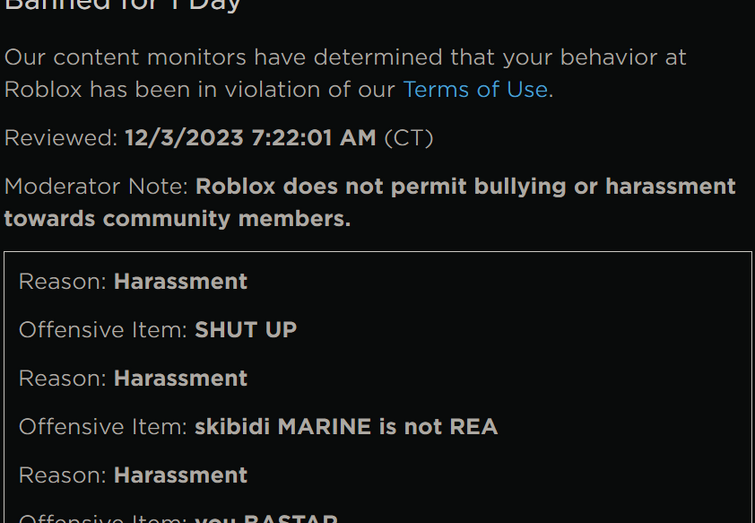
Task: Click the Roblox has been in violation text
Action: tap(200, 90)
